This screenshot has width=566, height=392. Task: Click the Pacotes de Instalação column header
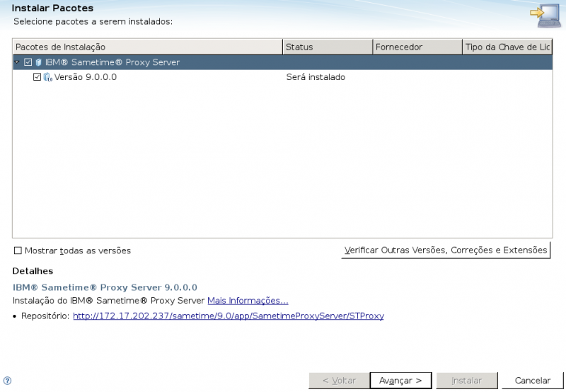pos(147,47)
